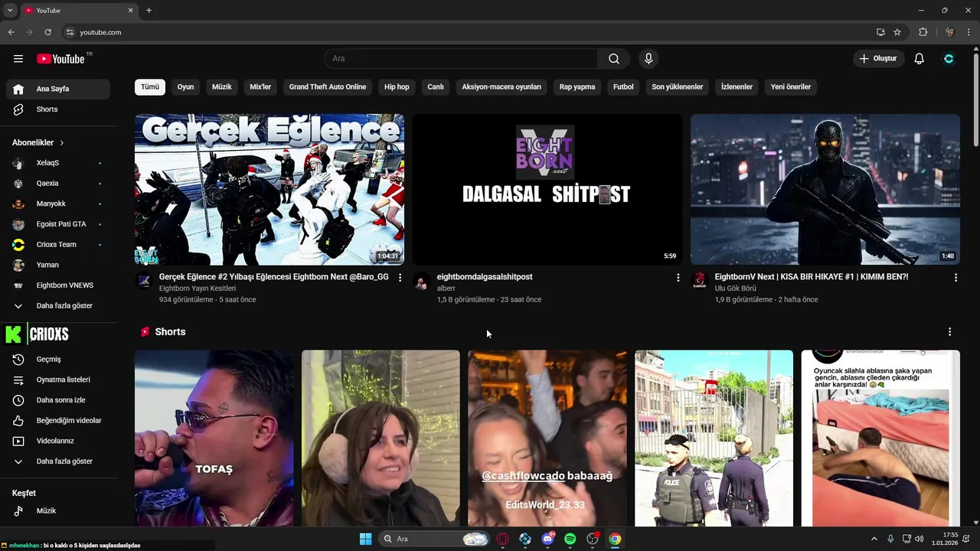
Task: Open options for EightbornV Next video
Action: [x=955, y=278]
